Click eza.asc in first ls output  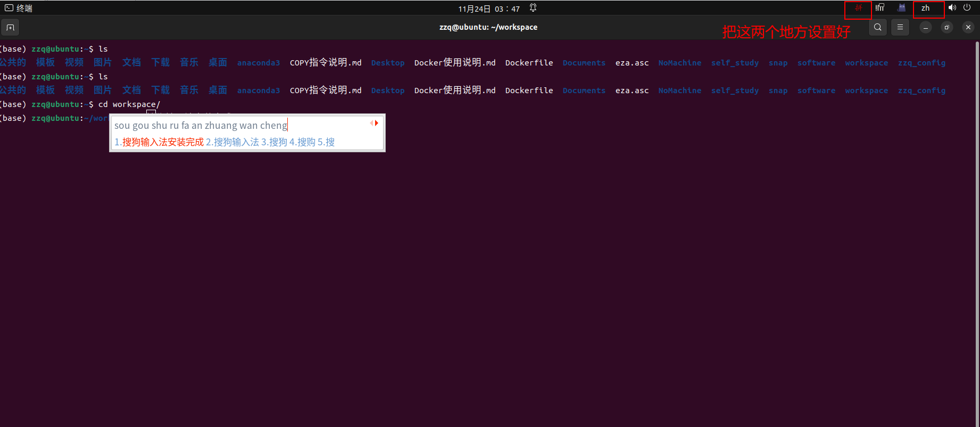point(632,63)
